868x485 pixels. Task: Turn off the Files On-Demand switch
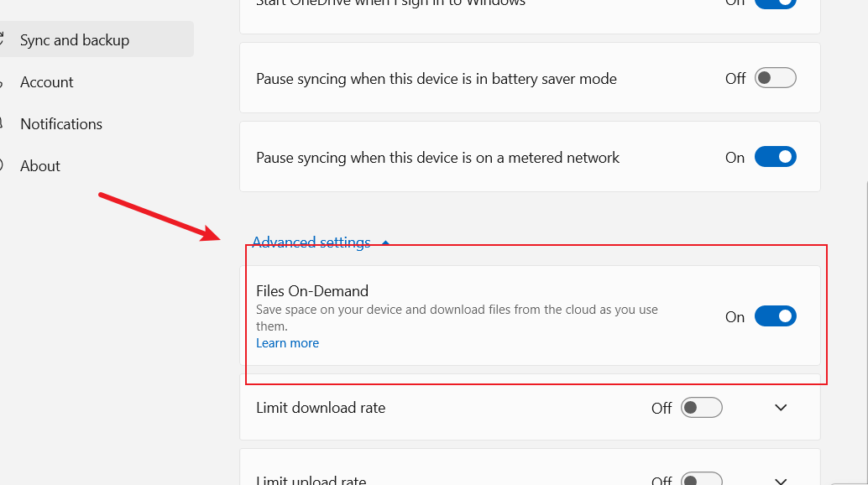[775, 316]
